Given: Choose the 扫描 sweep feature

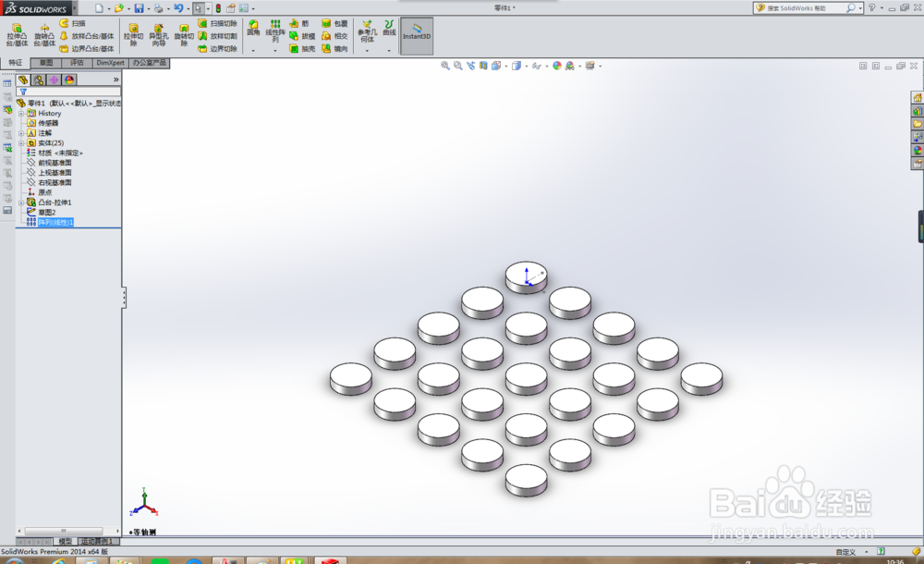Looking at the screenshot, I should [x=73, y=23].
